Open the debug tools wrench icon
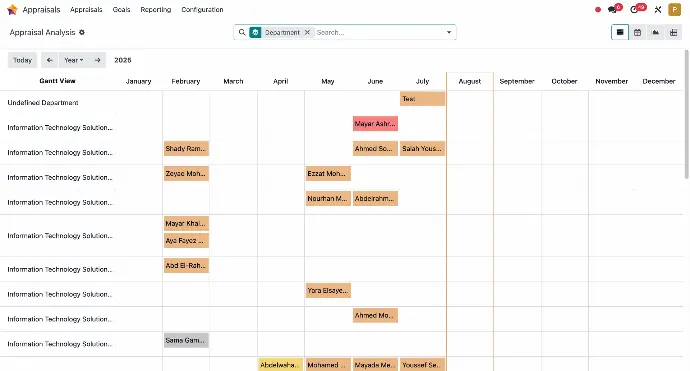Viewport: 690px width, 371px height. (x=658, y=9)
